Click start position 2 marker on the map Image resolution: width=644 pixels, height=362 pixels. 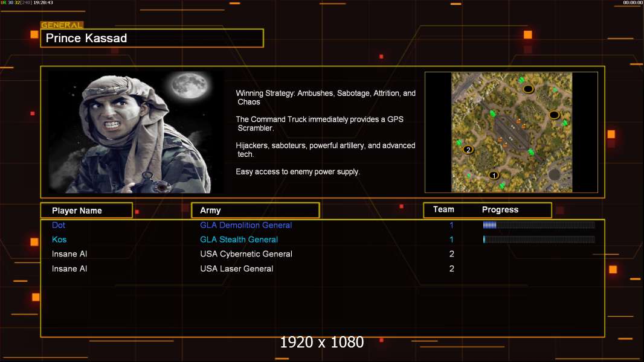coord(468,149)
